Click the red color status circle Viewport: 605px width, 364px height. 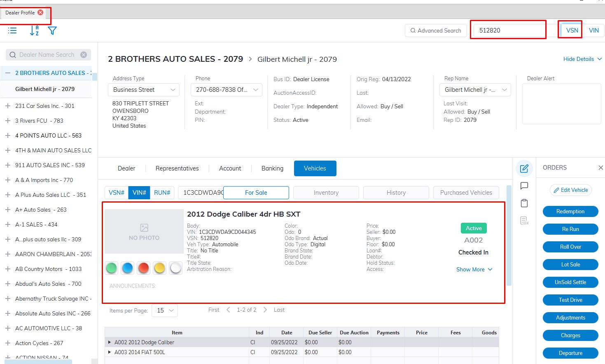click(x=143, y=268)
